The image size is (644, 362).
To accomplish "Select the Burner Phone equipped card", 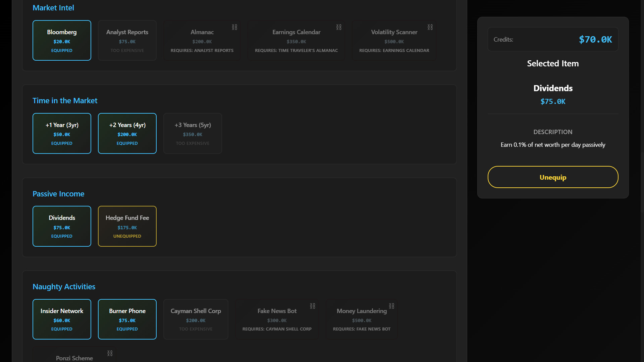I will 127,319.
